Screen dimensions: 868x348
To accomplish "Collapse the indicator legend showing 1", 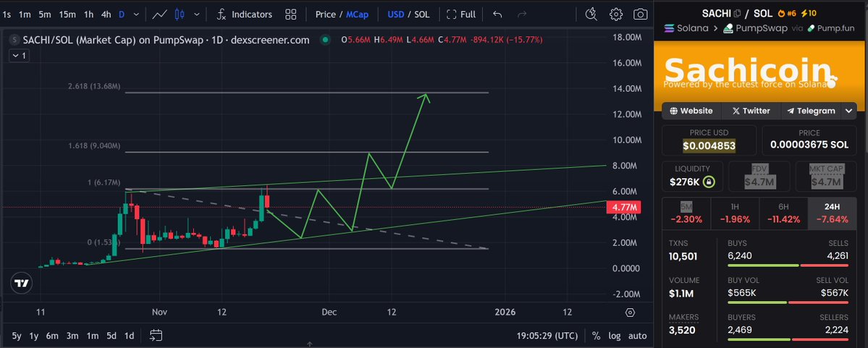I will 18,55.
